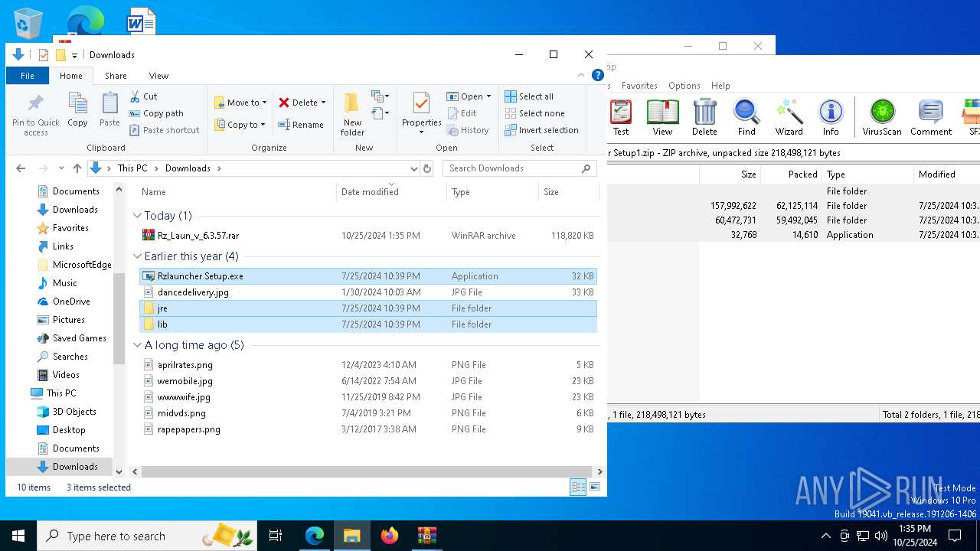Switch to the View tab

pos(158,76)
